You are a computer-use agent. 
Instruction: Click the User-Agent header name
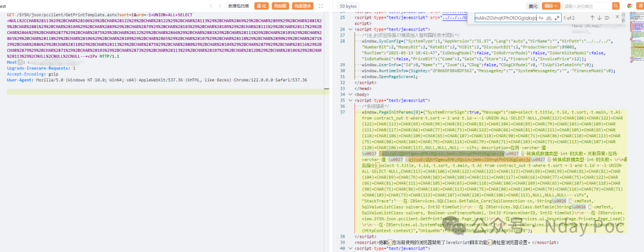click(x=18, y=80)
